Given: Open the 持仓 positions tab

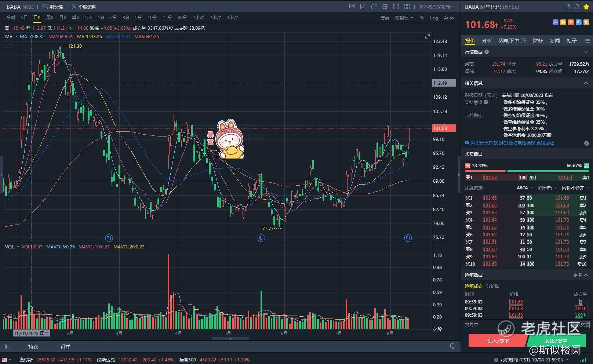Looking at the screenshot, I should point(33,346).
